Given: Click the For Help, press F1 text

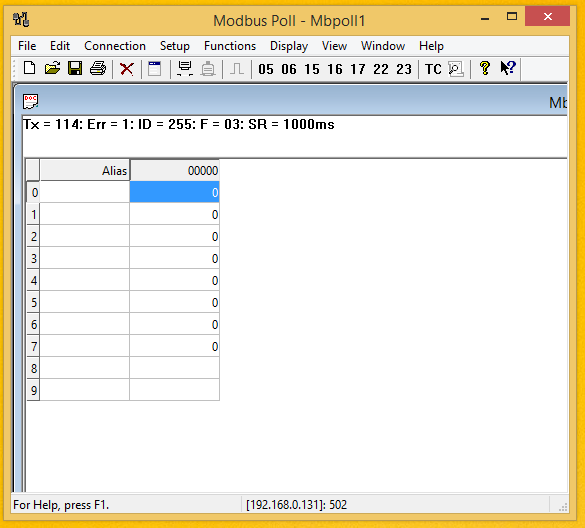Looking at the screenshot, I should (x=61, y=505).
